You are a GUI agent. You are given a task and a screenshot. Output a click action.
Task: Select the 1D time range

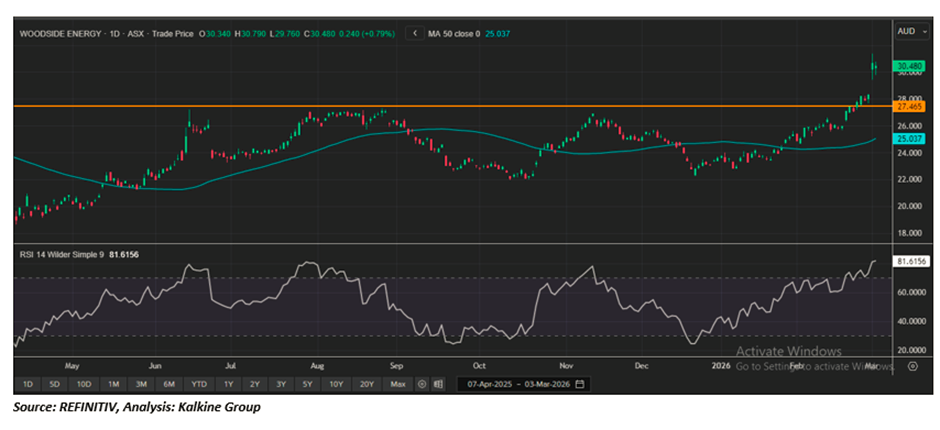coord(28,384)
